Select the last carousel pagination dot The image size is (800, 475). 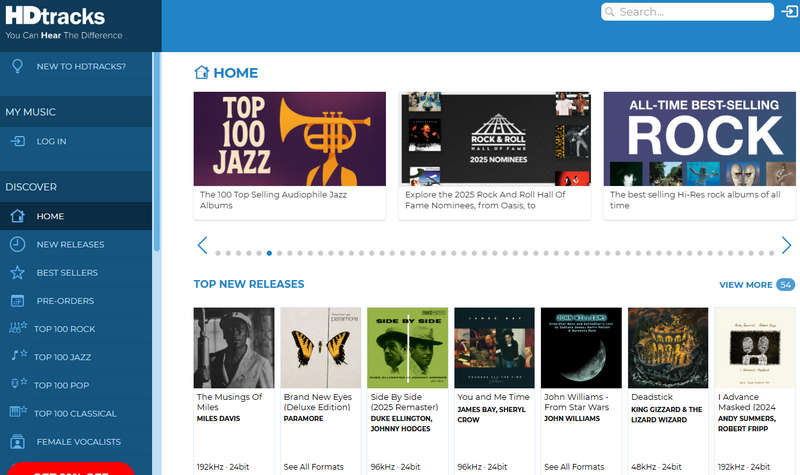click(771, 253)
